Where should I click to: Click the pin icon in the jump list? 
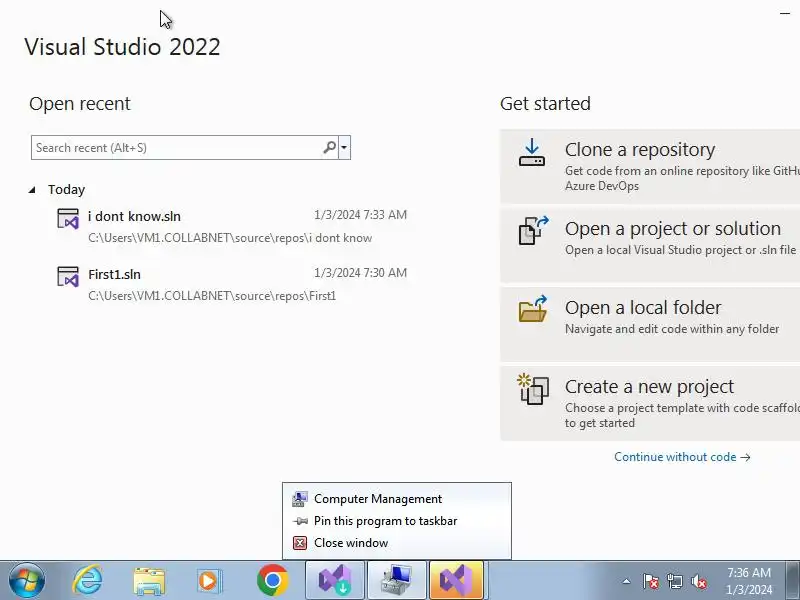[300, 521]
